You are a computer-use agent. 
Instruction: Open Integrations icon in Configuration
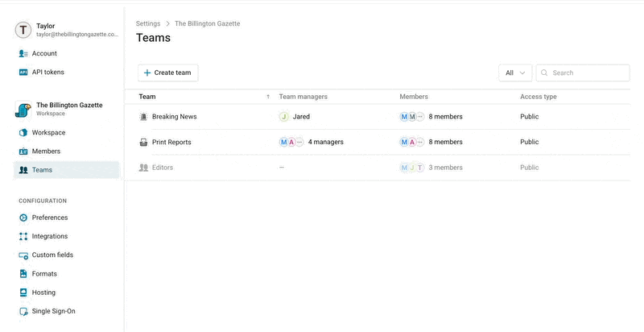click(x=23, y=236)
